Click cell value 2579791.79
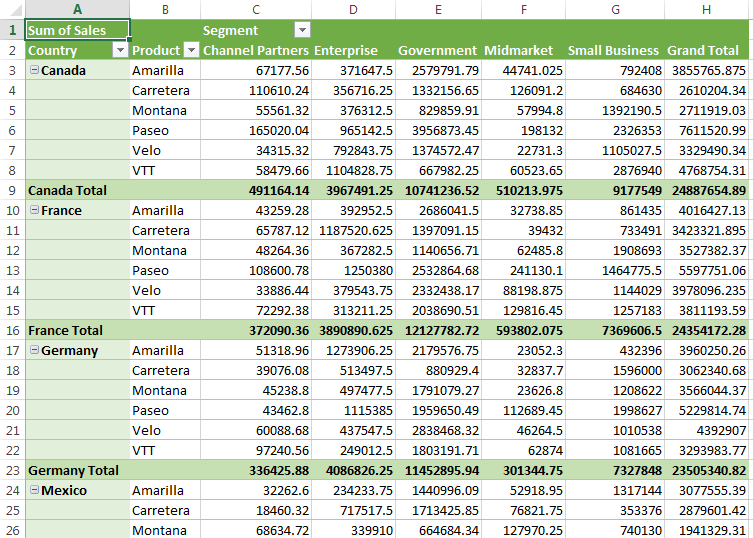The image size is (753, 538). click(x=438, y=70)
